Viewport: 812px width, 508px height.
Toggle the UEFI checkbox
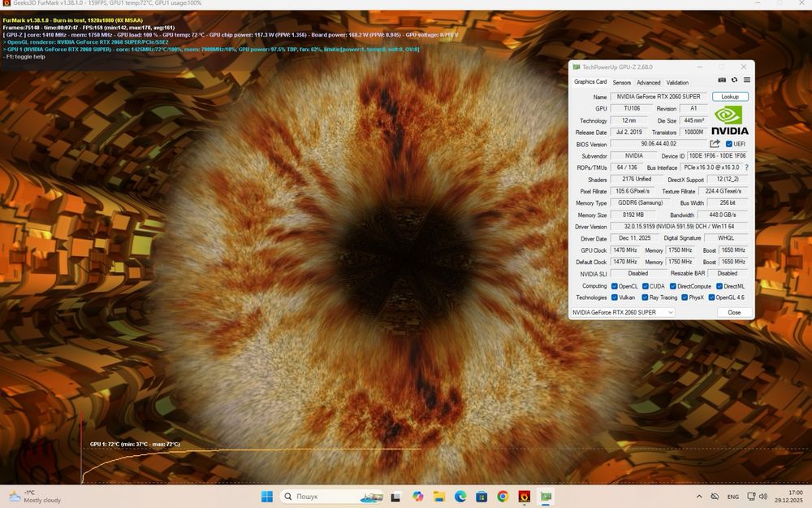728,144
